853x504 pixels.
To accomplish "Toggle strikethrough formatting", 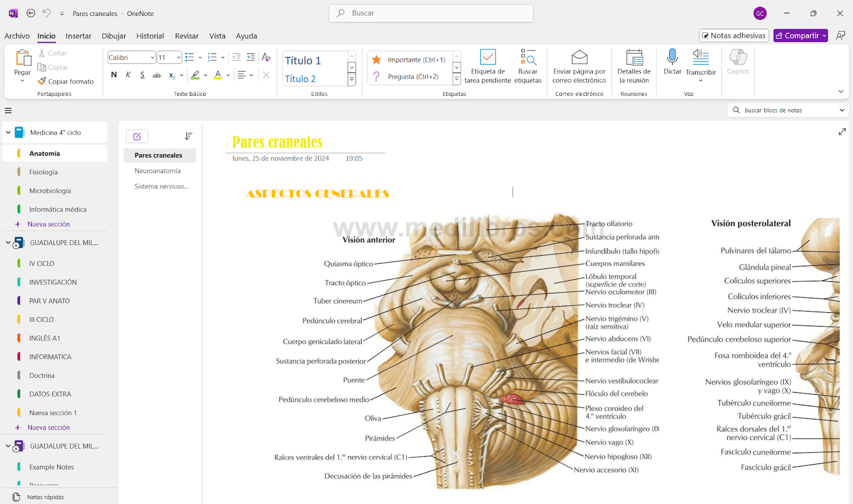I will [157, 75].
